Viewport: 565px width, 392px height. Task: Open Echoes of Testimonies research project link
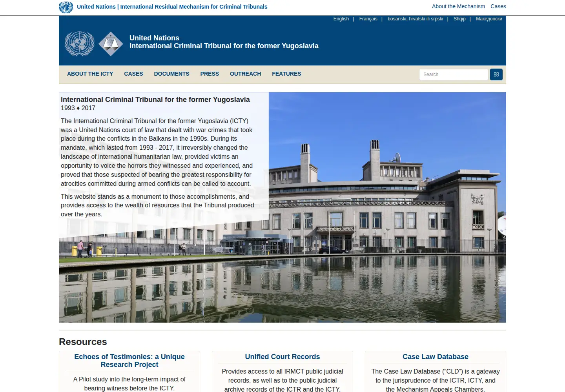pyautogui.click(x=129, y=361)
